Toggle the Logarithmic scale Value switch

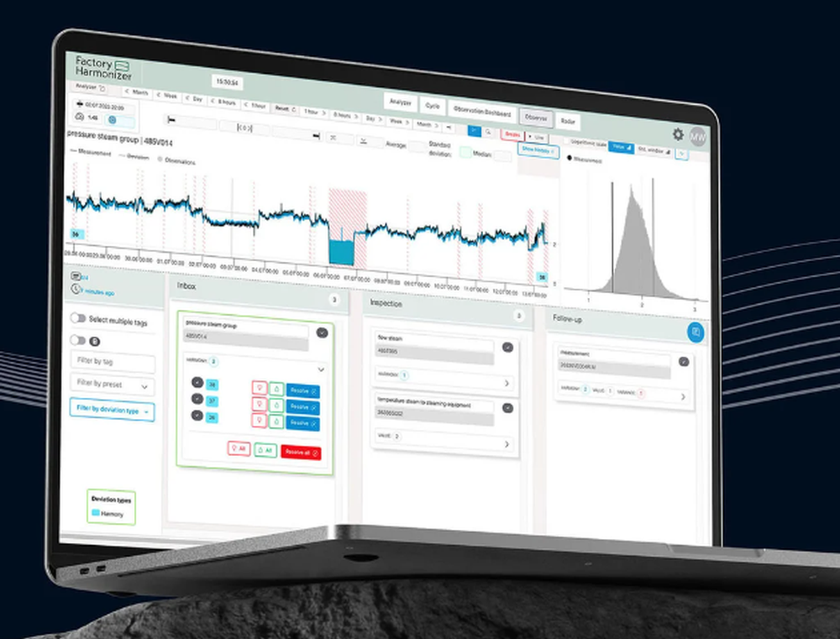pos(621,148)
